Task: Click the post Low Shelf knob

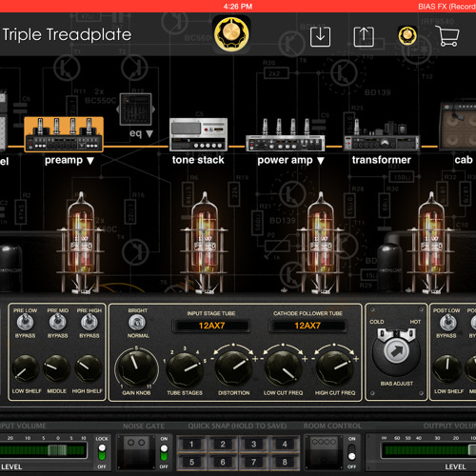Action: point(446,369)
